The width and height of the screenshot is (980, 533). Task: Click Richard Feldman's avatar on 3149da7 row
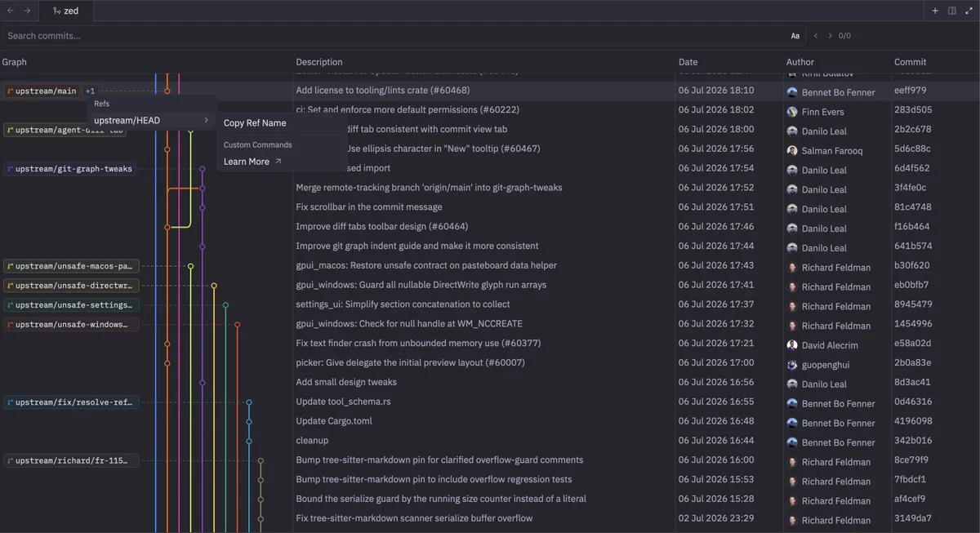[x=792, y=520]
